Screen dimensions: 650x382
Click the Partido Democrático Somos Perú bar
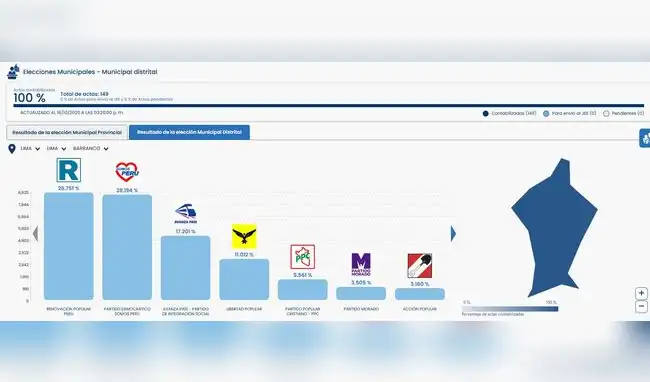127,247
